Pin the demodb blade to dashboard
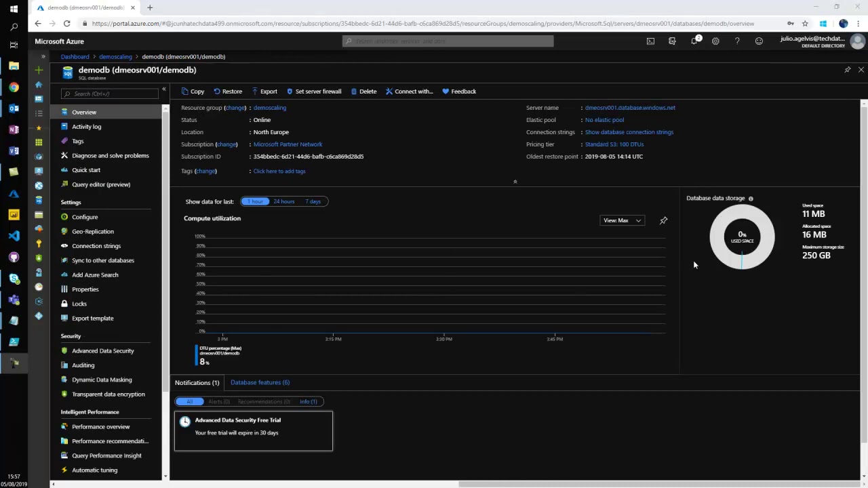This screenshot has height=488, width=868. [x=847, y=70]
